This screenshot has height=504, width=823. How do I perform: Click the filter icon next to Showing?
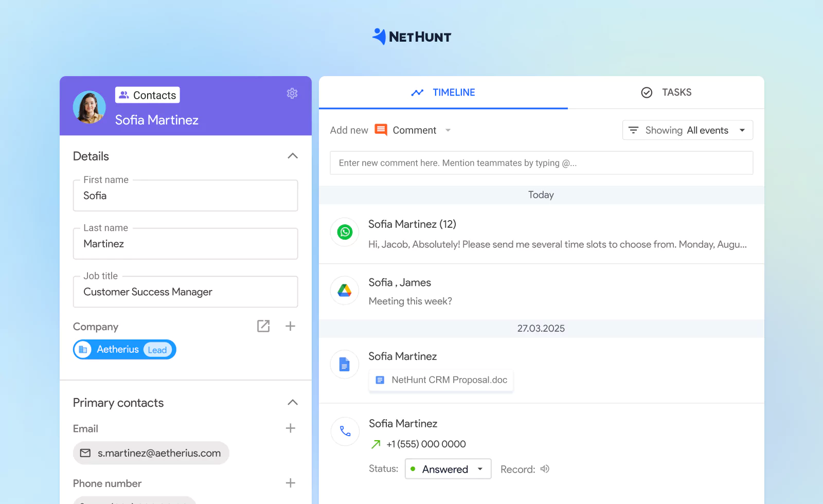tap(633, 130)
